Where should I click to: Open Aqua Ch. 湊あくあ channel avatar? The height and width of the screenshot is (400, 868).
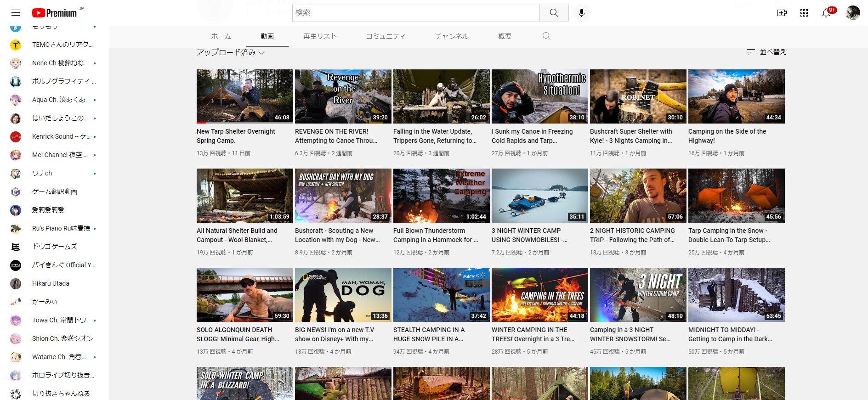pyautogui.click(x=16, y=100)
